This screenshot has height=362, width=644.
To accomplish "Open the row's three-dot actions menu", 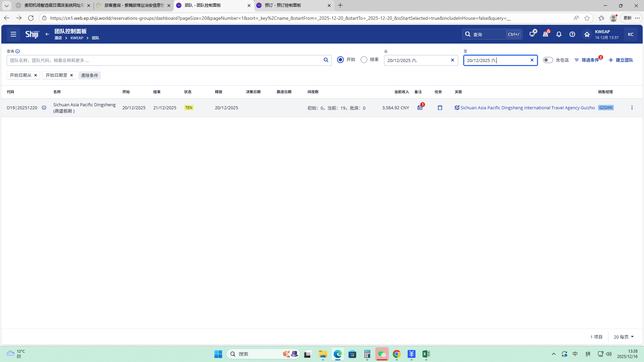I will click(x=632, y=108).
